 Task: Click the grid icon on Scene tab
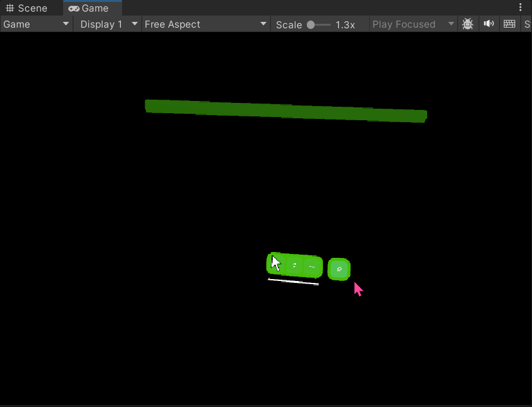point(10,8)
